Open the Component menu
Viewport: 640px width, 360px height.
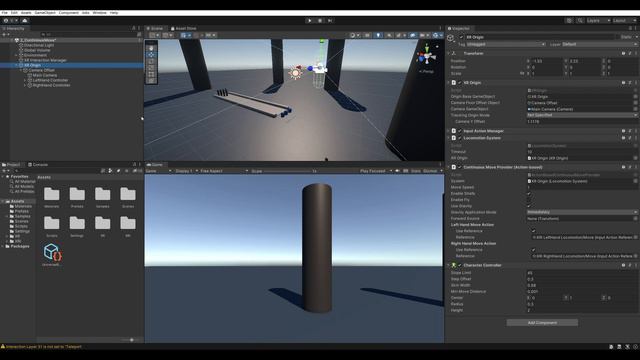69,13
